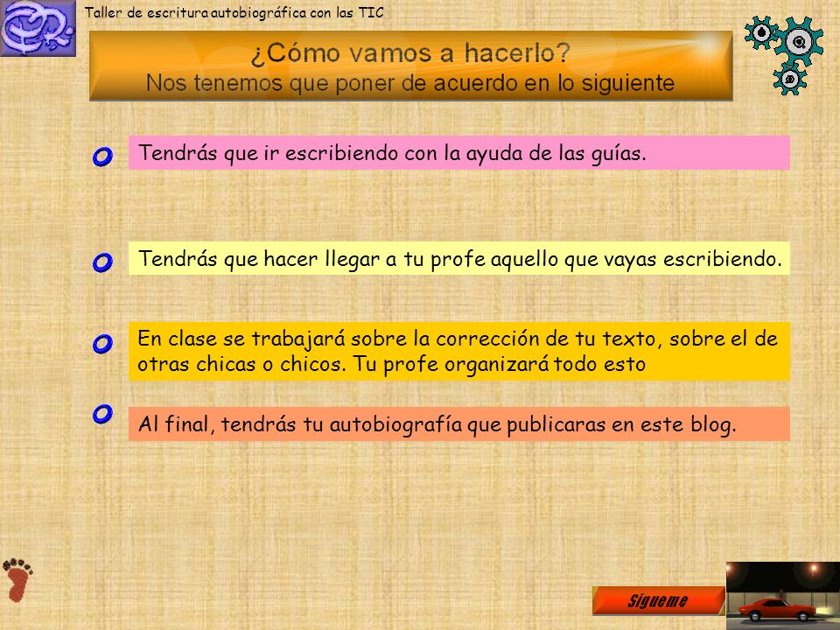Click blue ring bullet beside 'ayuda de las guías'
The image size is (840, 630).
(102, 157)
